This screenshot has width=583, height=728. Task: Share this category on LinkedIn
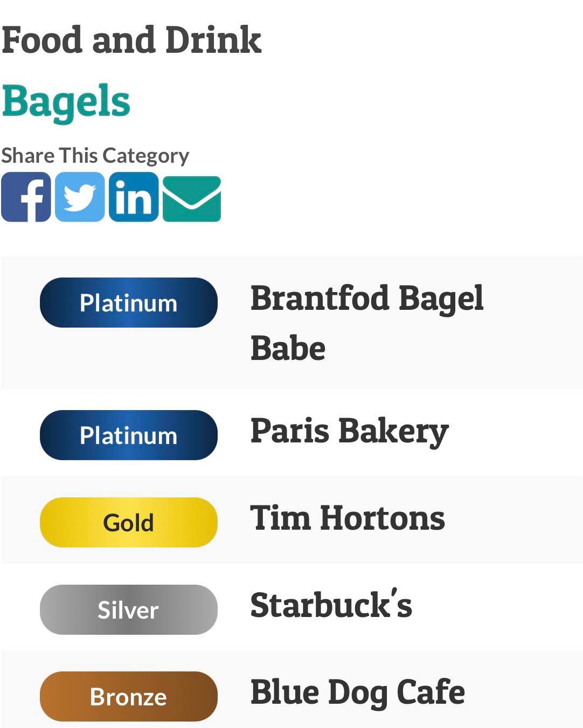coord(134,197)
